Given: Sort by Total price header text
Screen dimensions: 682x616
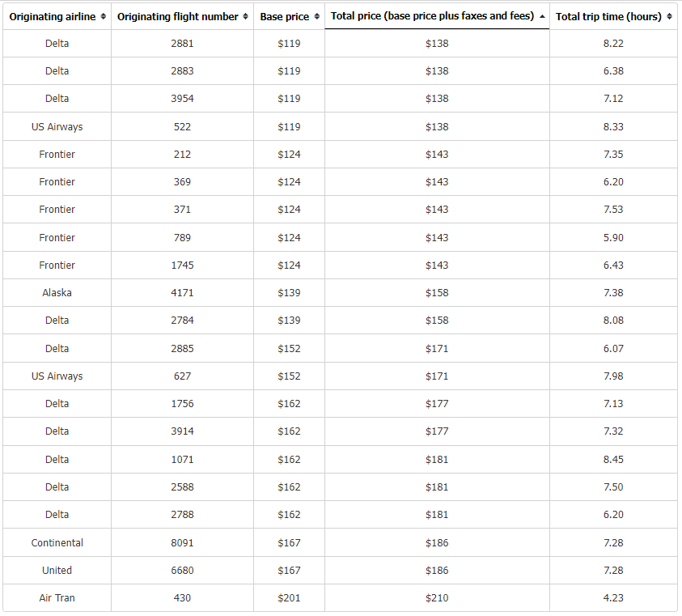Looking at the screenshot, I should 432,16.
